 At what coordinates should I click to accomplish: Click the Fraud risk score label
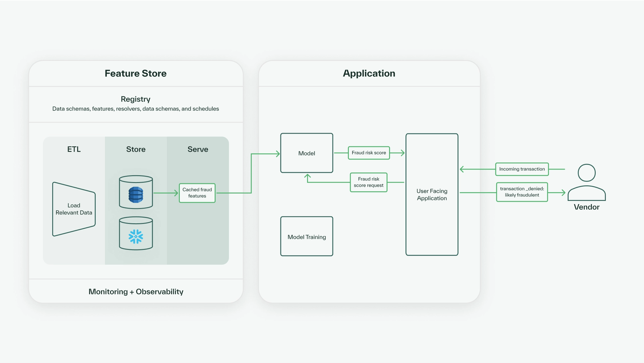tap(369, 152)
